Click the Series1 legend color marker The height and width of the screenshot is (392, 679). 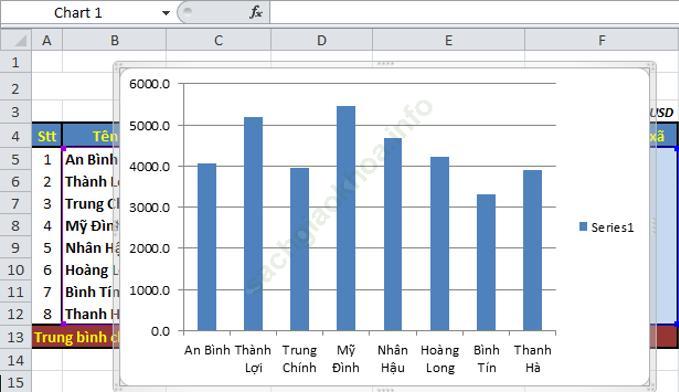pyautogui.click(x=583, y=227)
